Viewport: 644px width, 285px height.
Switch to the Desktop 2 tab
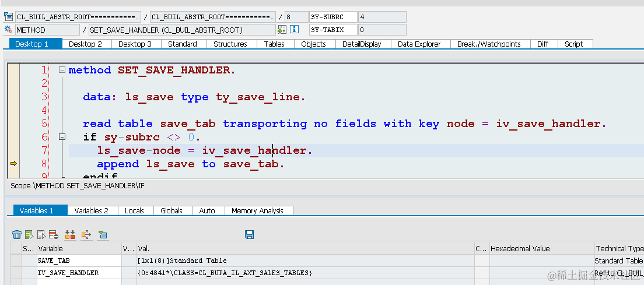[85, 44]
